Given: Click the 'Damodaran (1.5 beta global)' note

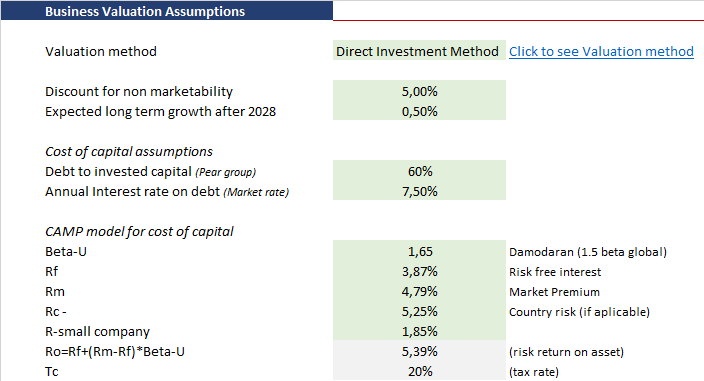Looking at the screenshot, I should point(588,252).
